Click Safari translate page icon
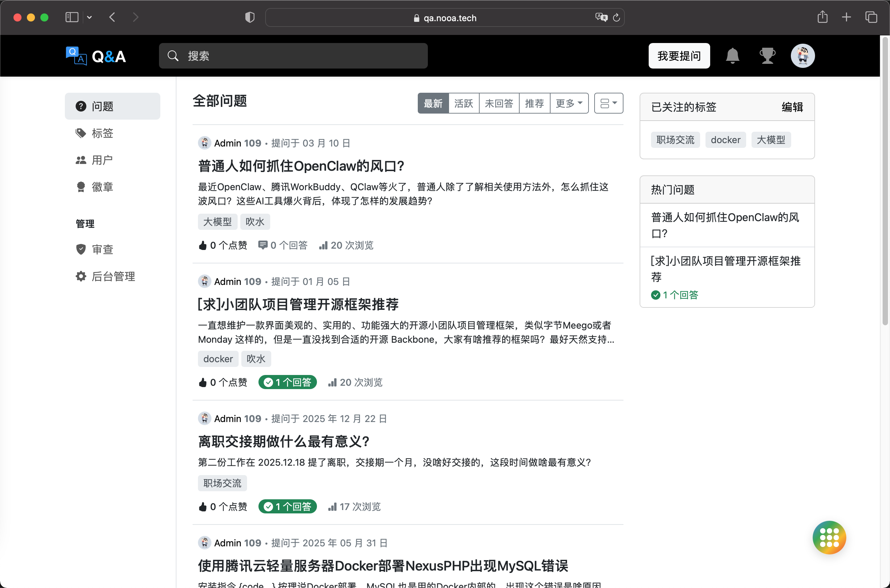Viewport: 890px width, 588px height. 601,17
